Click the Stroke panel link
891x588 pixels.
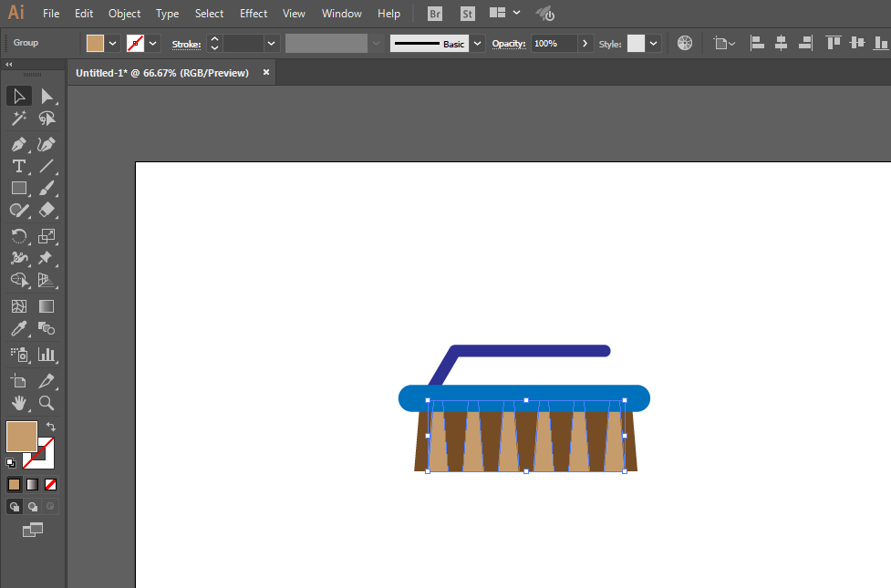pos(185,44)
